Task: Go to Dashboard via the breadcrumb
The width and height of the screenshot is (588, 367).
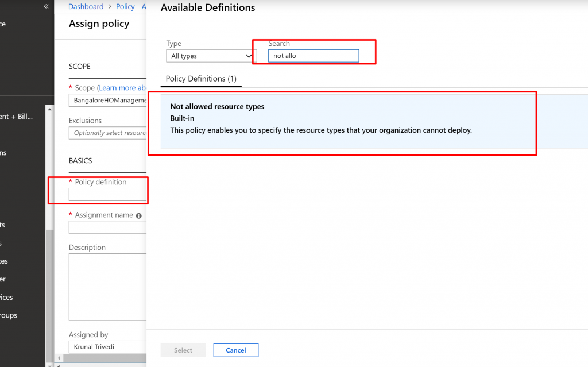Action: click(86, 7)
